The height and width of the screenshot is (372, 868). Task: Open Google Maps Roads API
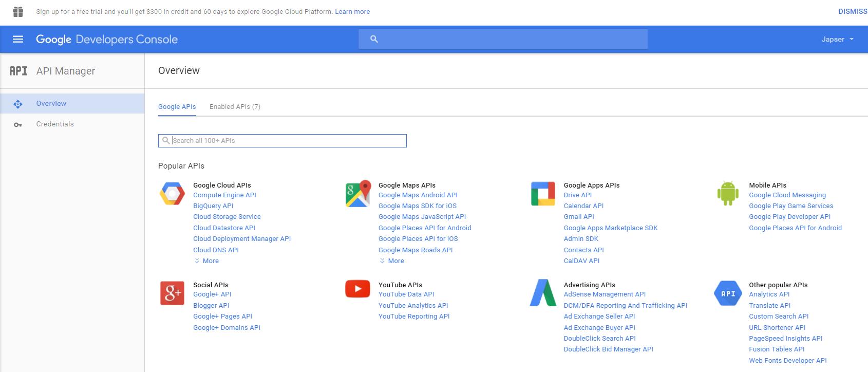click(416, 250)
